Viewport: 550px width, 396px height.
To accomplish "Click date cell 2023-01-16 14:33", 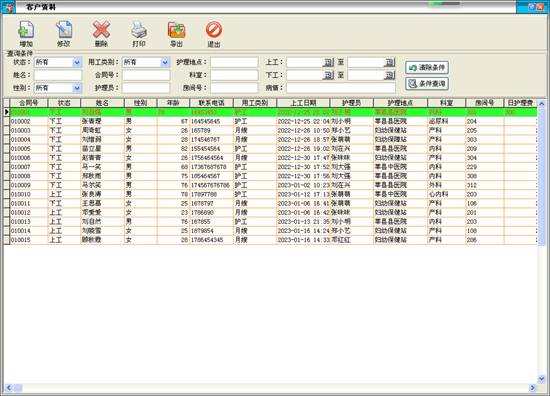I will (x=303, y=240).
